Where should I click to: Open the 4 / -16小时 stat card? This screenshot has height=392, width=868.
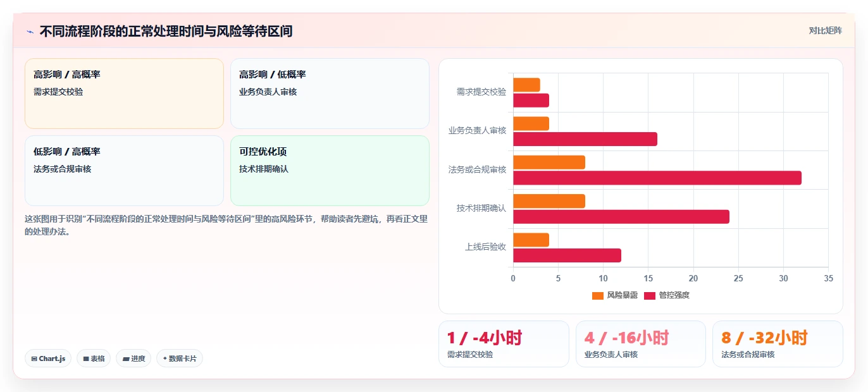pos(640,344)
